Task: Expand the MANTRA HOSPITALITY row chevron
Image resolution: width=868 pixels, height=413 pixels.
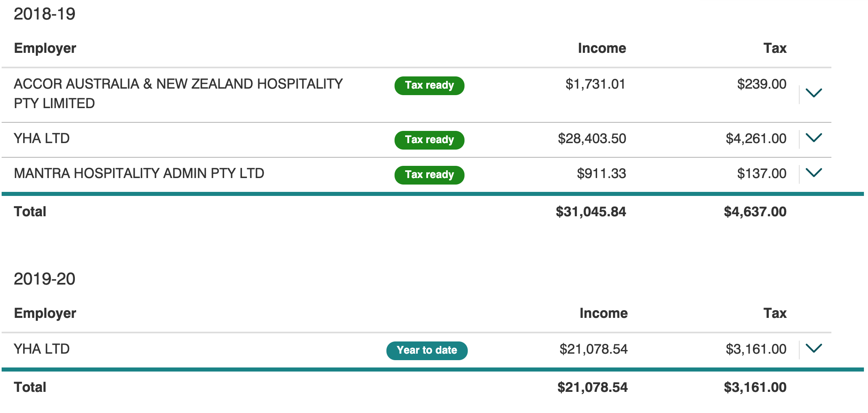Action: [x=813, y=173]
